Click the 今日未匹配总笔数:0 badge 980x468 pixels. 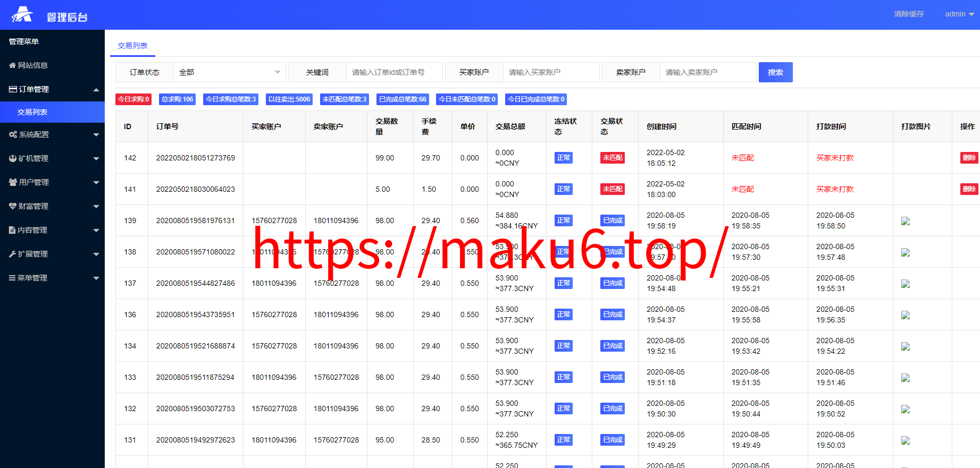point(467,99)
